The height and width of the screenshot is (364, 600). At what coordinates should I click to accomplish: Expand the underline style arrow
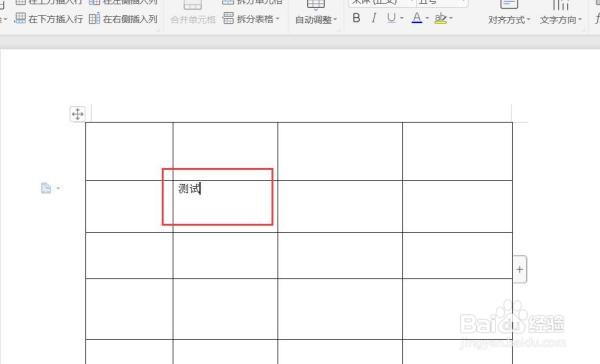click(x=402, y=18)
